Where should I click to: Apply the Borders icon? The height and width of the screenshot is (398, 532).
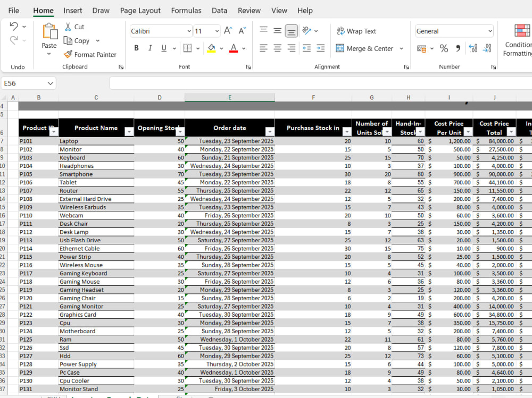(187, 48)
